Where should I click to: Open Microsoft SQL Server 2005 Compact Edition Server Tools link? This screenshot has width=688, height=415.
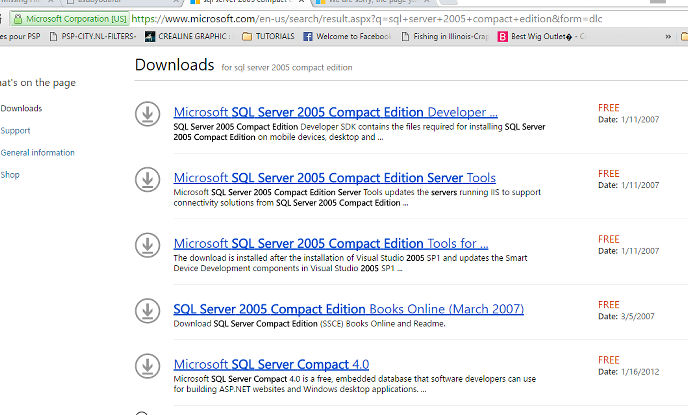(x=334, y=178)
